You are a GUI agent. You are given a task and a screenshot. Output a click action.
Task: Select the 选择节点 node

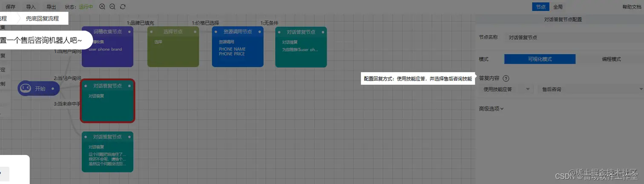coord(173,47)
